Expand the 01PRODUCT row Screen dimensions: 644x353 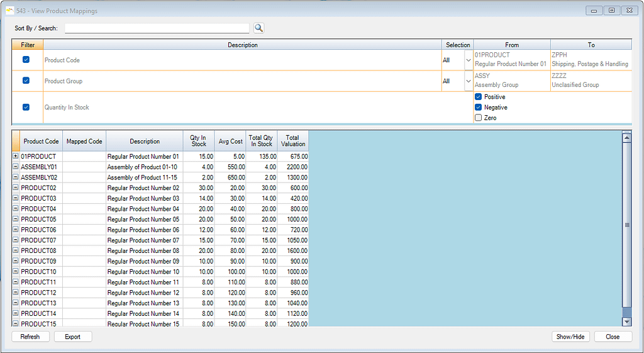pos(16,156)
